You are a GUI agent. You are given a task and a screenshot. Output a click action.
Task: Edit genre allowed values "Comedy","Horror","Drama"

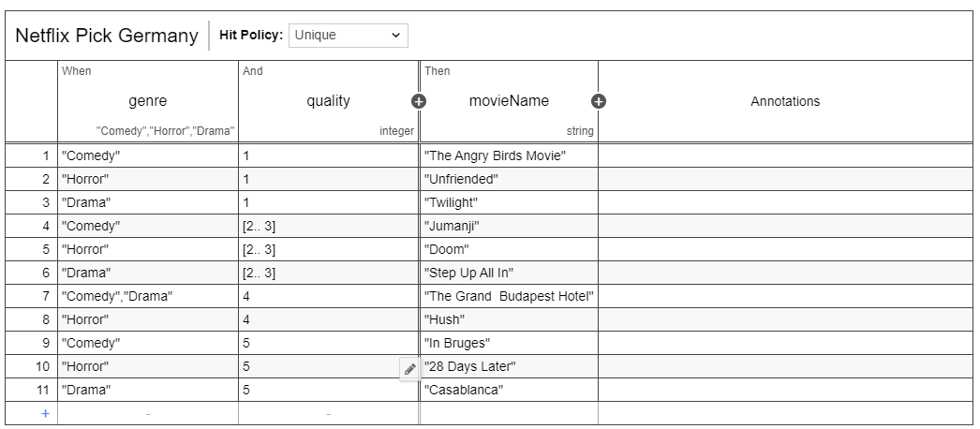coord(165,131)
